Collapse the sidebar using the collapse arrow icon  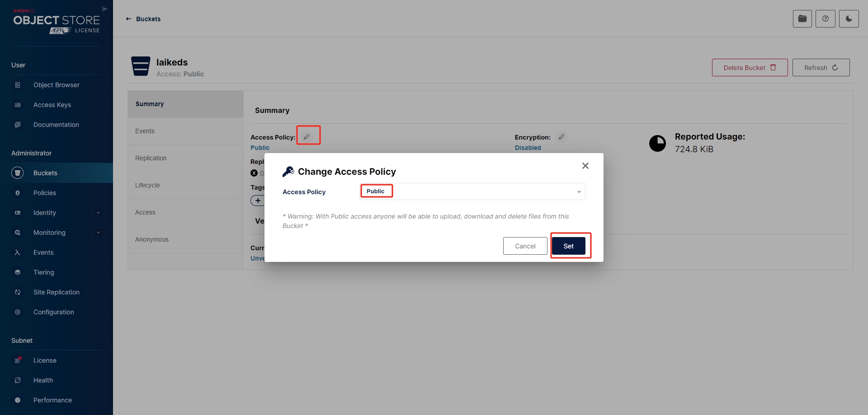tap(105, 9)
